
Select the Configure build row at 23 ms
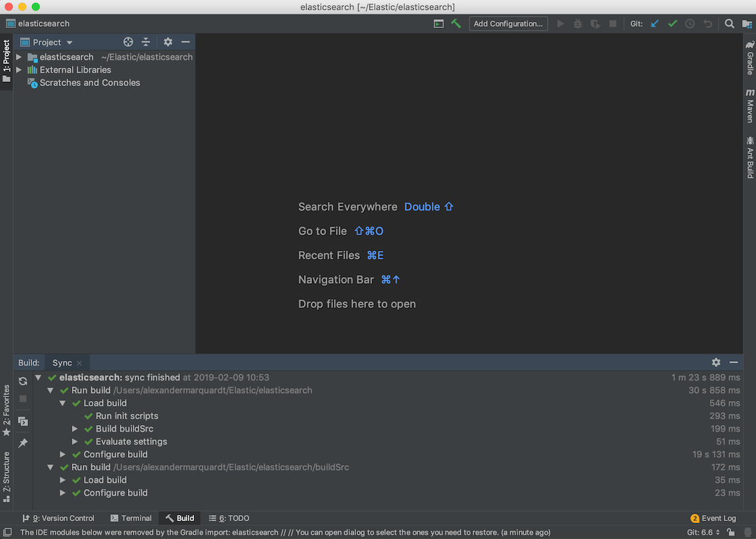click(388, 493)
